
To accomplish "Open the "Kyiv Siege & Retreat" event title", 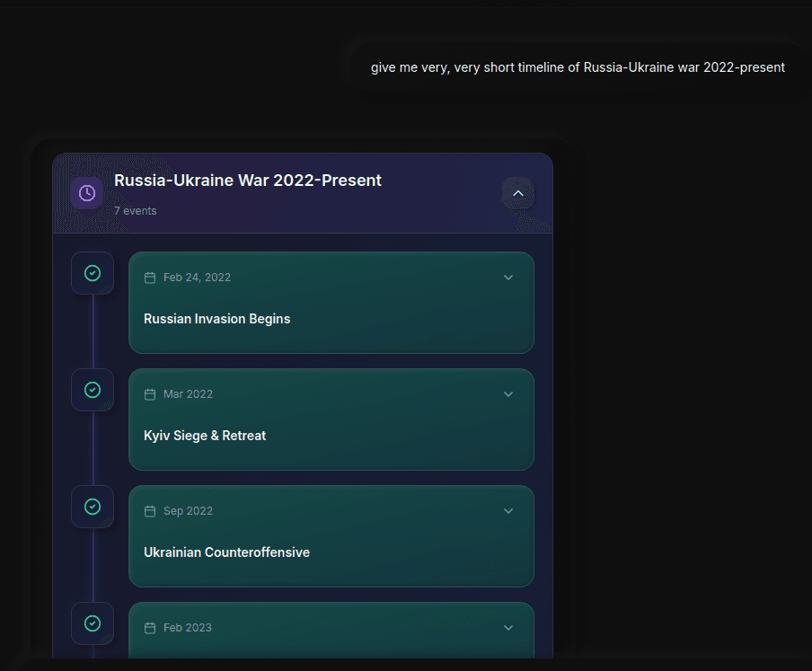I will (x=205, y=436).
